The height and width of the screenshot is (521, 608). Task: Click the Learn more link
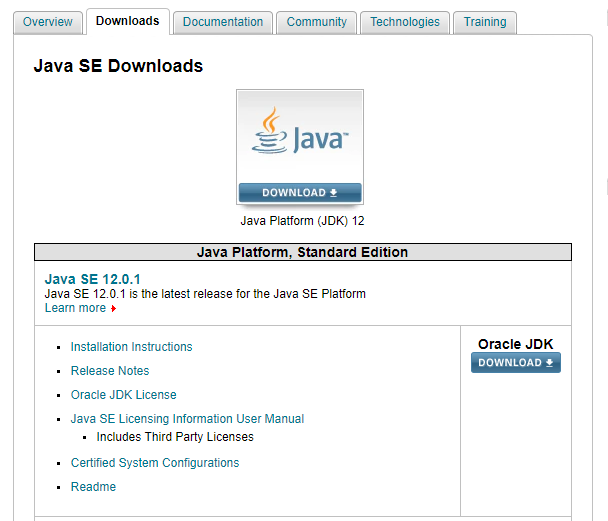point(75,308)
